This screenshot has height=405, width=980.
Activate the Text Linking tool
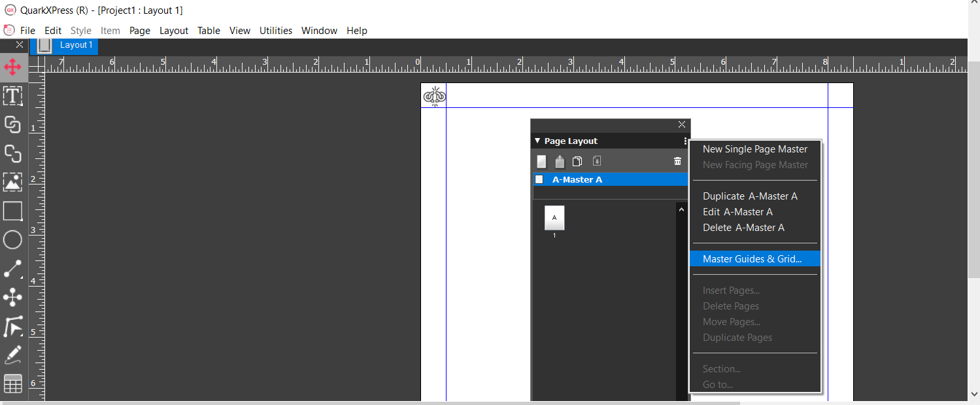[12, 124]
